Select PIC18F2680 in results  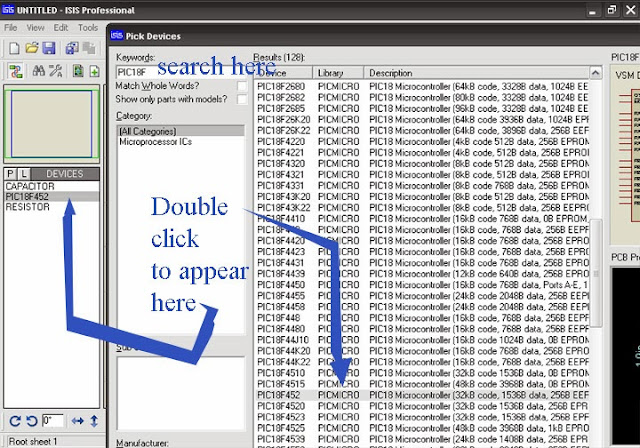point(422,86)
